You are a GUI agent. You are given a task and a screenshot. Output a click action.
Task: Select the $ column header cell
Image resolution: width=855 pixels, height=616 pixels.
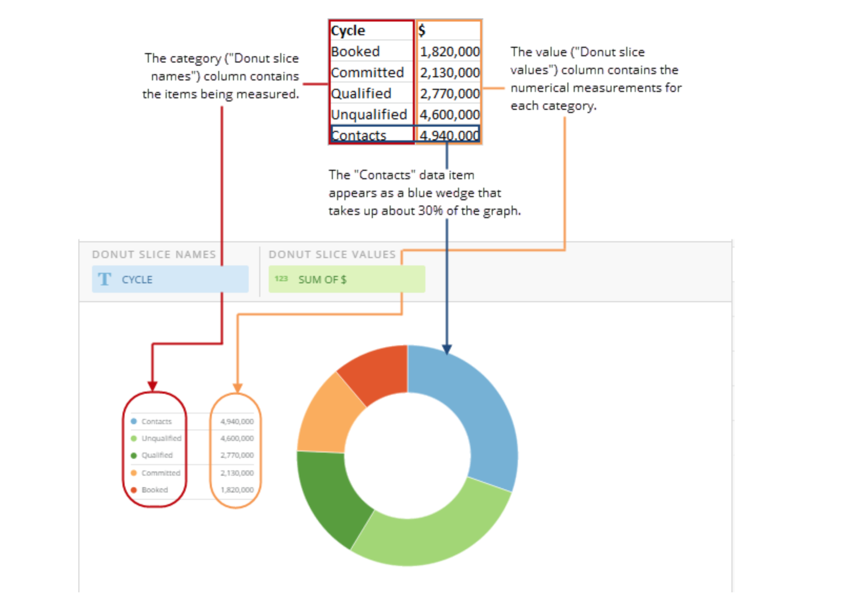[449, 30]
